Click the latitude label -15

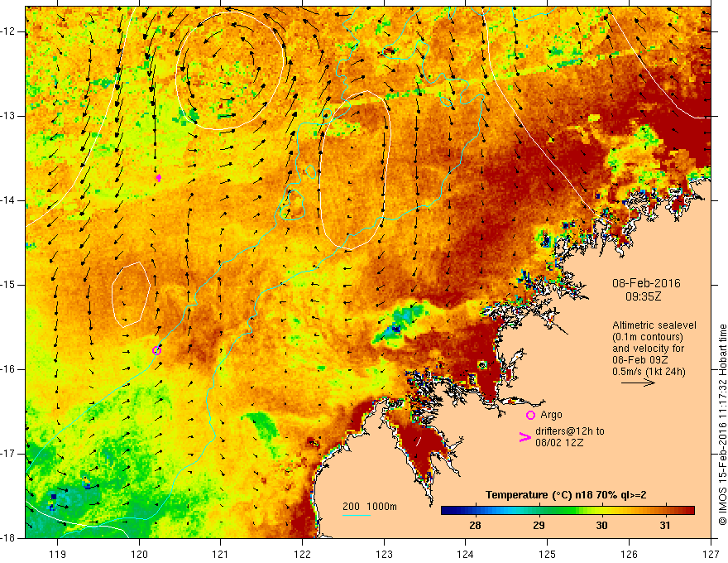point(8,285)
